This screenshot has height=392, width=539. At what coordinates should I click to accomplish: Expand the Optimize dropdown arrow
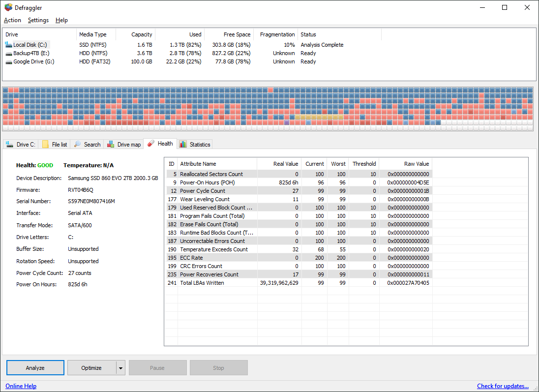[120, 368]
